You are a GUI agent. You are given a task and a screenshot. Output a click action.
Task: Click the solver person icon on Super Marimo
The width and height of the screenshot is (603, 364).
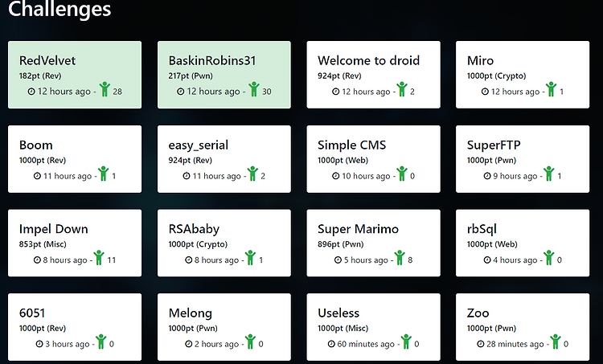(400, 257)
